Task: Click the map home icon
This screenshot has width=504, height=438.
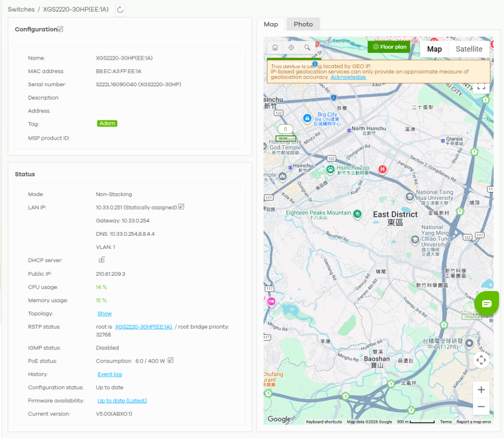Action: [275, 47]
